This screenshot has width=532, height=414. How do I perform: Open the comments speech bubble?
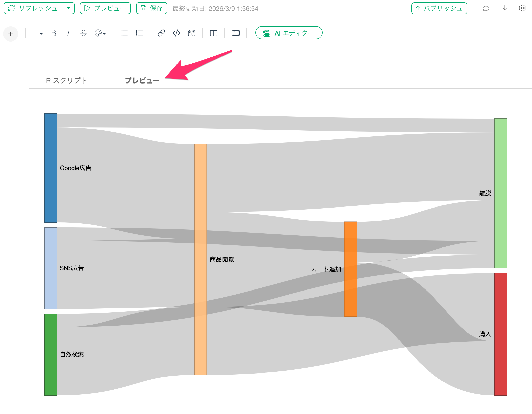pos(486,9)
